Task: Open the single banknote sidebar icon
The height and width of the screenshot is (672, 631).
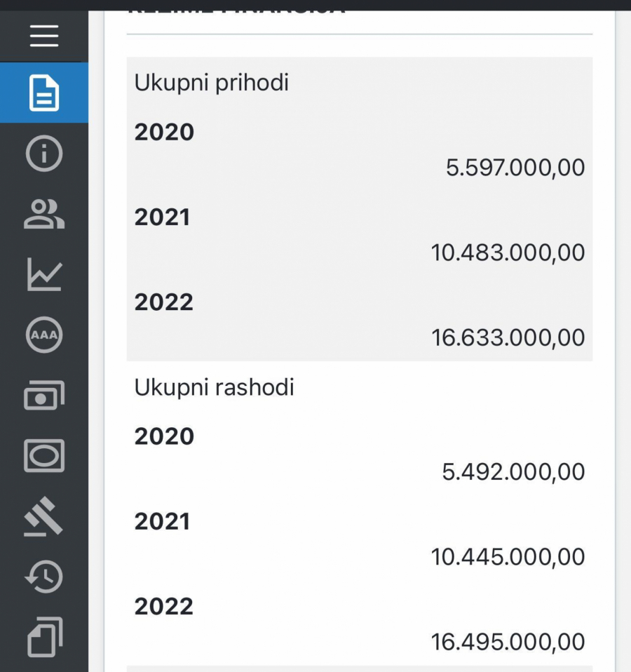Action: [44, 456]
